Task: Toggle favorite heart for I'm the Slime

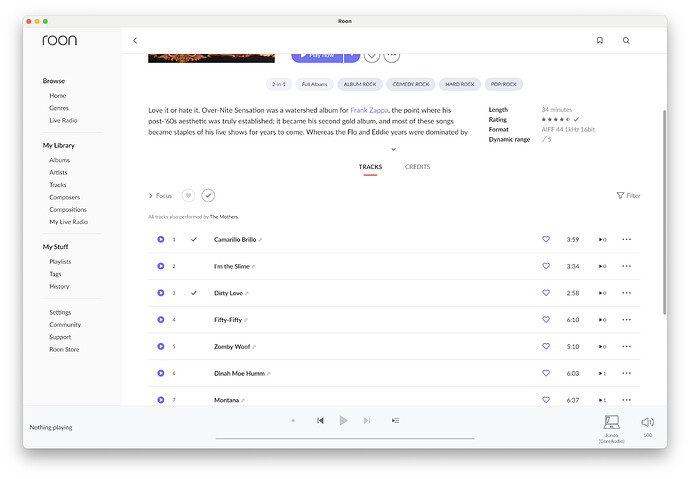Action: coord(546,267)
